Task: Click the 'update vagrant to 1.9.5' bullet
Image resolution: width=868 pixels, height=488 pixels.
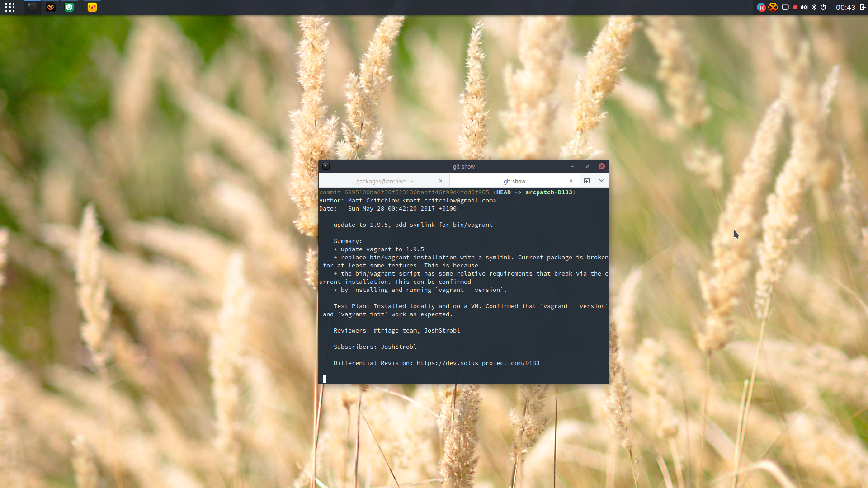Action: [x=379, y=249]
